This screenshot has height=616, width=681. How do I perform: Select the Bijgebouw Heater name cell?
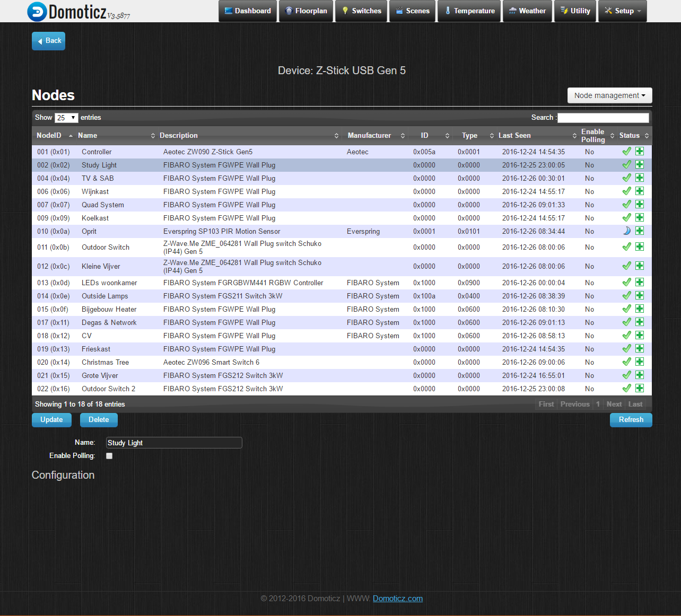tap(109, 309)
